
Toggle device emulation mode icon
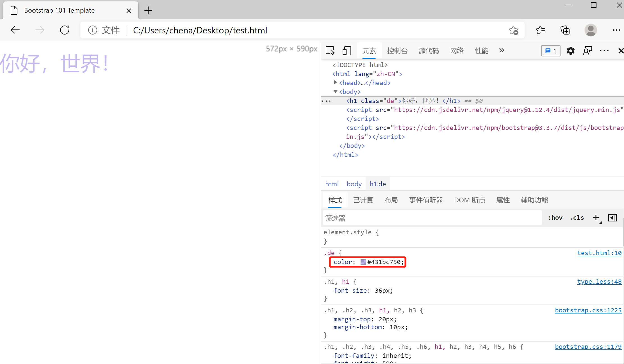347,51
